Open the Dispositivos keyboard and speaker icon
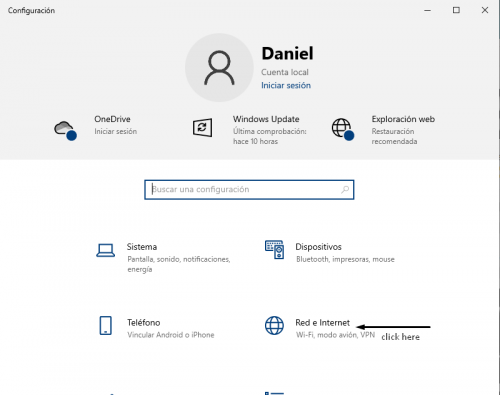This screenshot has width=500, height=395. (274, 250)
